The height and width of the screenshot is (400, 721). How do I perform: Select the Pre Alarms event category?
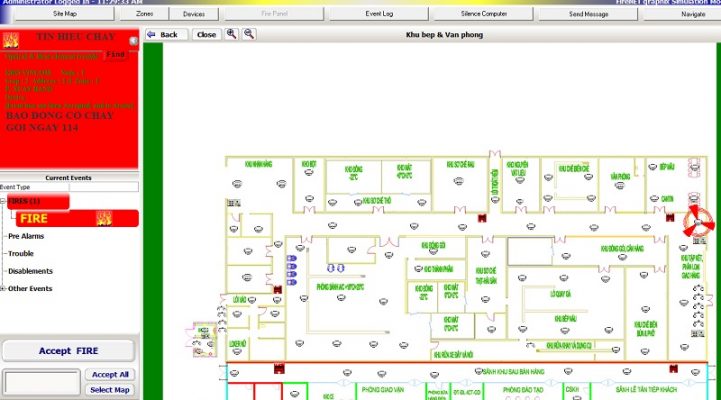tap(27, 236)
